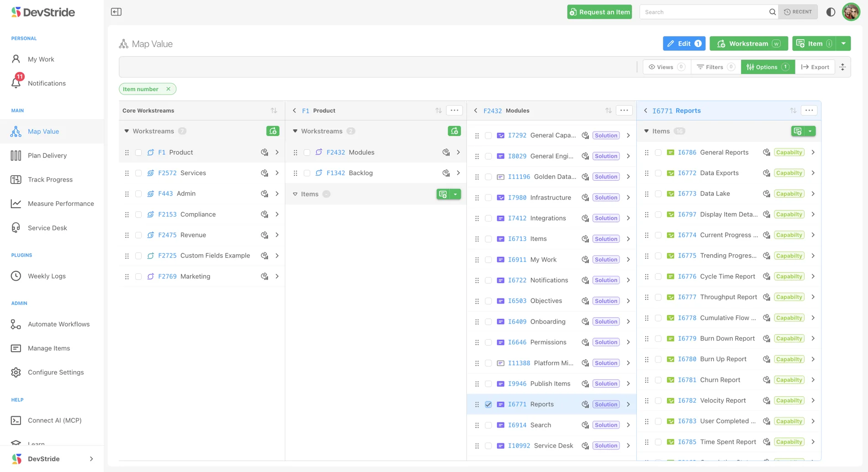Collapse the sidebar panel icon

(116, 12)
